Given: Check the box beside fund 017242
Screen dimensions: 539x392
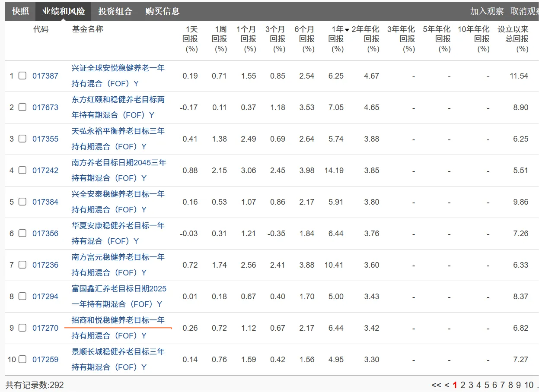Looking at the screenshot, I should point(22,170).
